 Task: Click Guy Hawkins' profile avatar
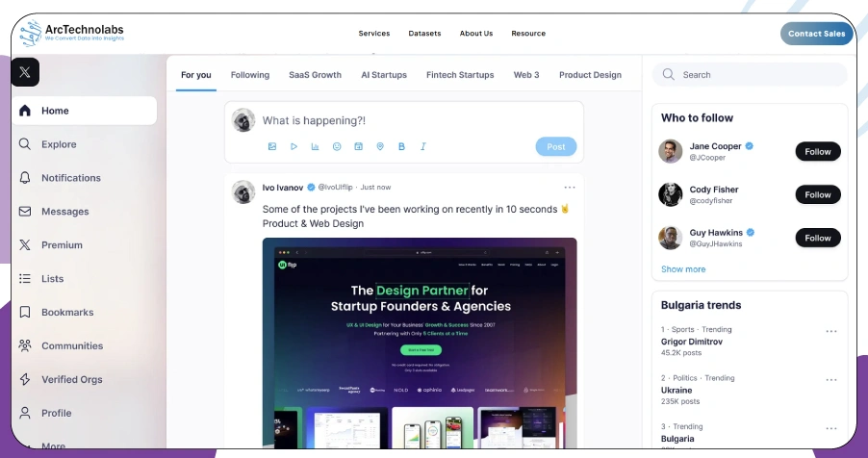[x=671, y=238]
